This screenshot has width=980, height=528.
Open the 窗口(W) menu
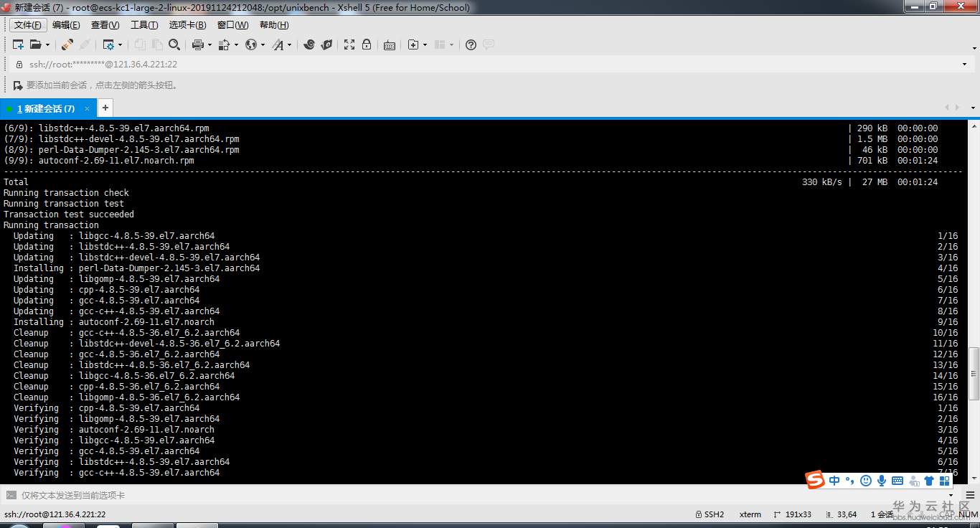(x=232, y=25)
